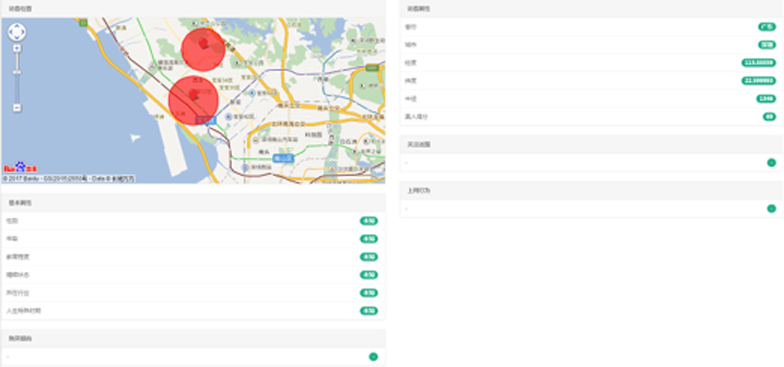Click the 基本属性 panel header
The height and width of the screenshot is (367, 784).
pyautogui.click(x=194, y=203)
